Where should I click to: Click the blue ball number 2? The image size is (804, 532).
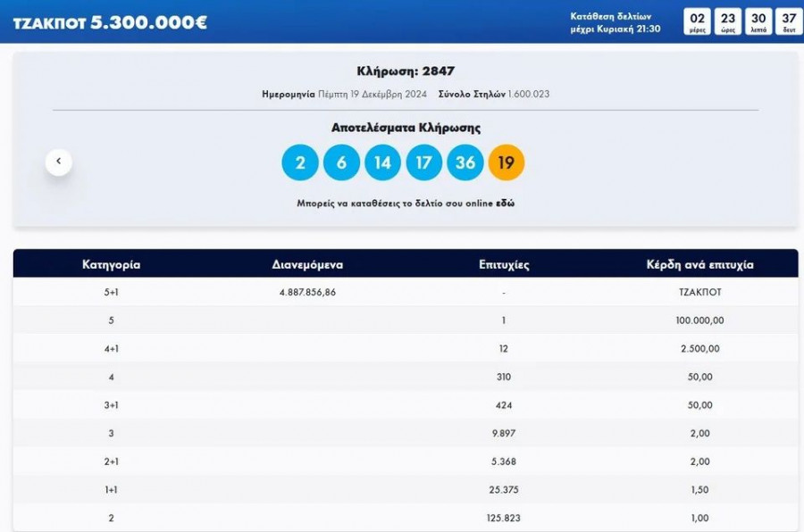pos(300,162)
